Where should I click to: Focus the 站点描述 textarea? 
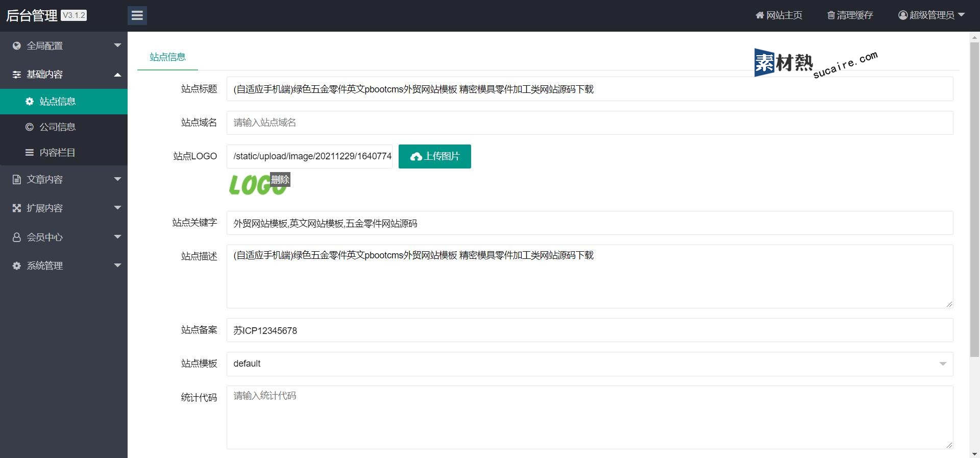[x=590, y=276]
